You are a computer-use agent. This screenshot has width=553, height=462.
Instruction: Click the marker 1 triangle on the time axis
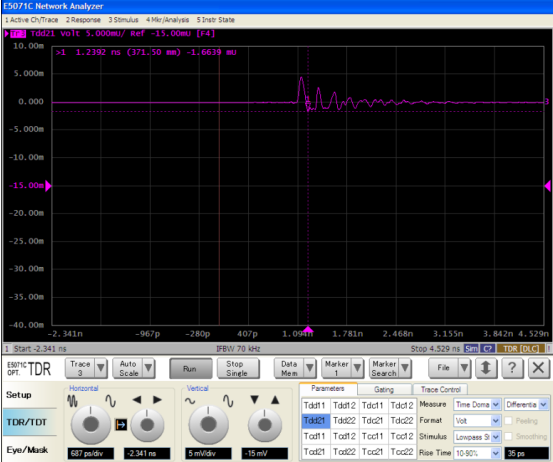pyautogui.click(x=308, y=329)
